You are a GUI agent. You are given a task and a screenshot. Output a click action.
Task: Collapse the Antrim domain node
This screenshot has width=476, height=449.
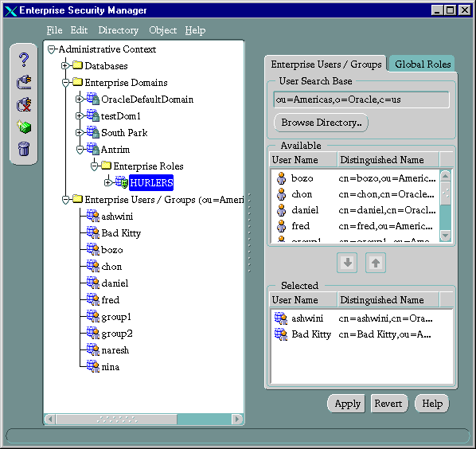tap(80, 150)
